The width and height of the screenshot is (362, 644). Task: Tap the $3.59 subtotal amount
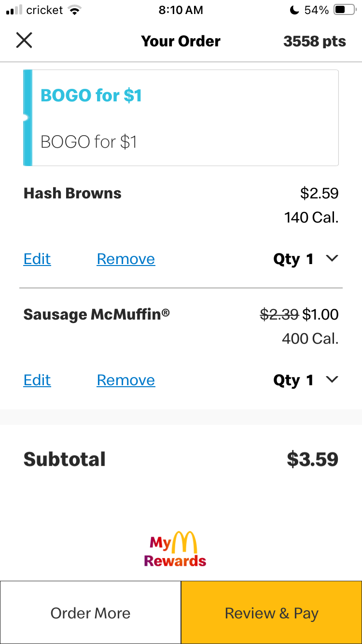point(312,459)
